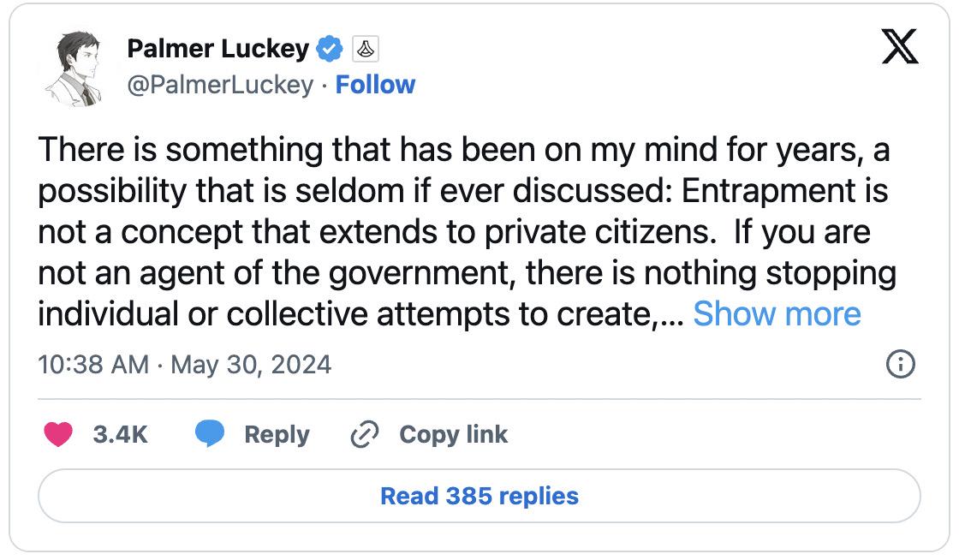
Task: Click the Read 385 replies button
Action: pos(479,496)
